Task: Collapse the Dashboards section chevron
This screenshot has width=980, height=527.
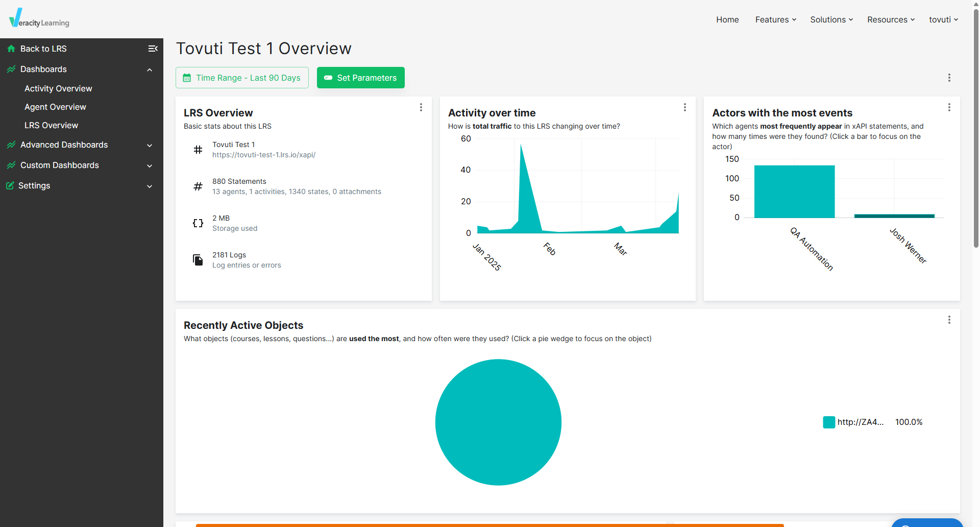Action: click(x=150, y=69)
